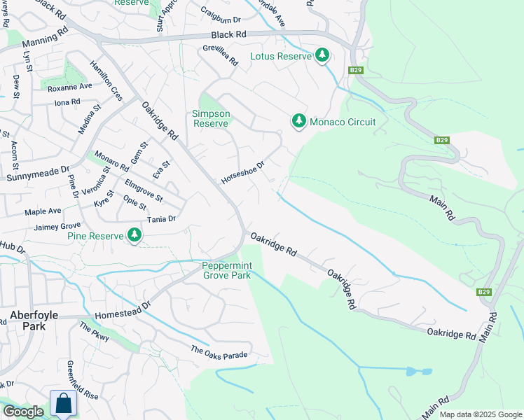Viewport: 524px width, 420px height.
Task: Click the Monaco Circuit park pin icon
Action: 298,121
